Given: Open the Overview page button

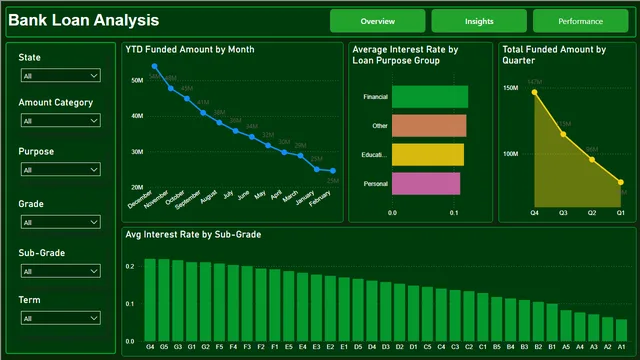Looking at the screenshot, I should pos(378,21).
